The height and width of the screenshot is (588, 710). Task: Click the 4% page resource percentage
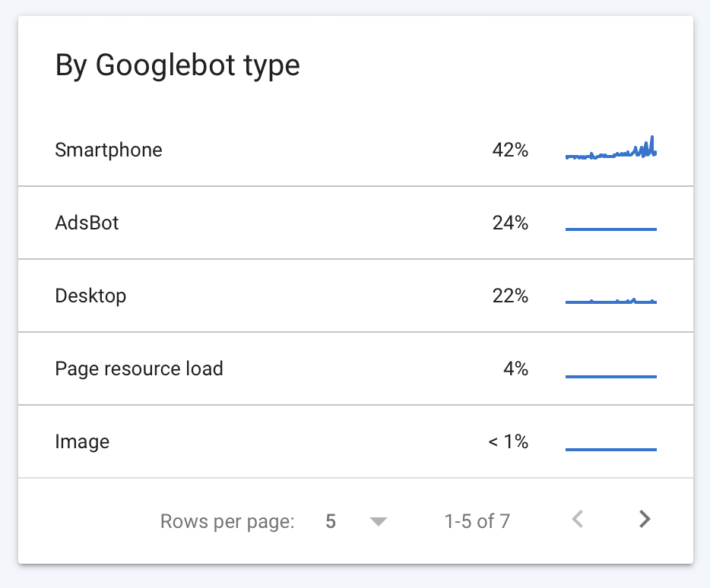[515, 369]
